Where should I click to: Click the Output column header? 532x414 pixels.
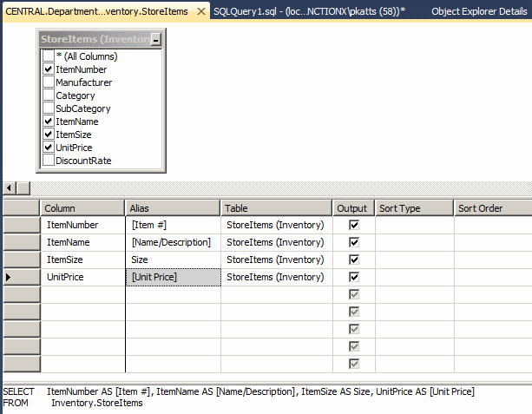click(x=353, y=208)
